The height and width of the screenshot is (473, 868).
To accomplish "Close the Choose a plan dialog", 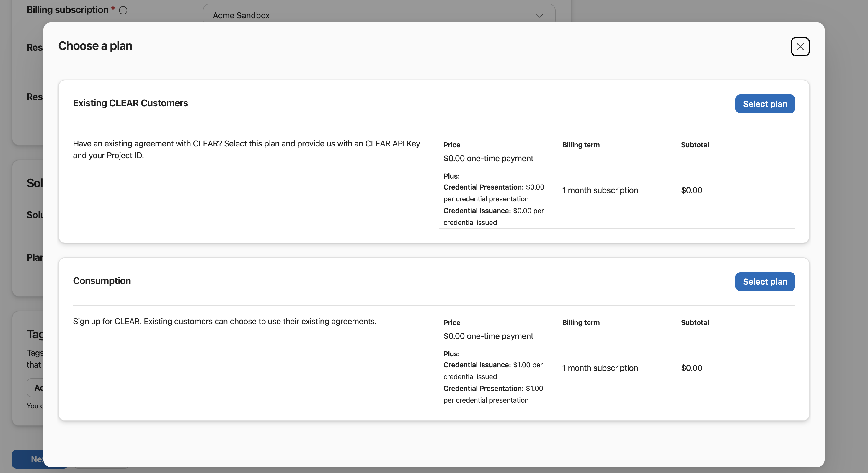I will pyautogui.click(x=800, y=46).
